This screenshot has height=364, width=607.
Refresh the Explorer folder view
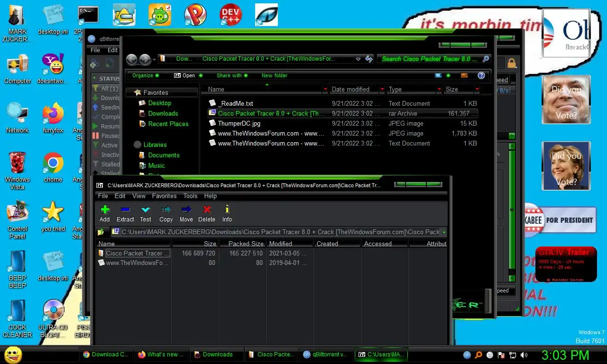click(x=369, y=59)
